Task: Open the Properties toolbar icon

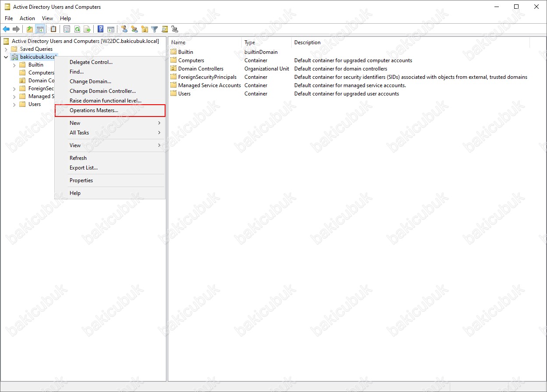Action: pyautogui.click(x=67, y=29)
